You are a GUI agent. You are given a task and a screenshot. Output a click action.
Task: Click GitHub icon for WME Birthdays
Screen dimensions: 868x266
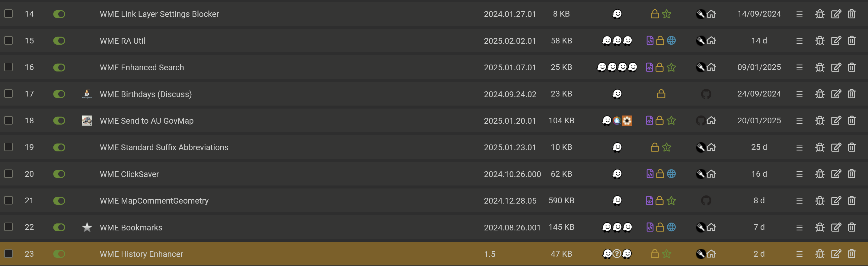point(706,94)
